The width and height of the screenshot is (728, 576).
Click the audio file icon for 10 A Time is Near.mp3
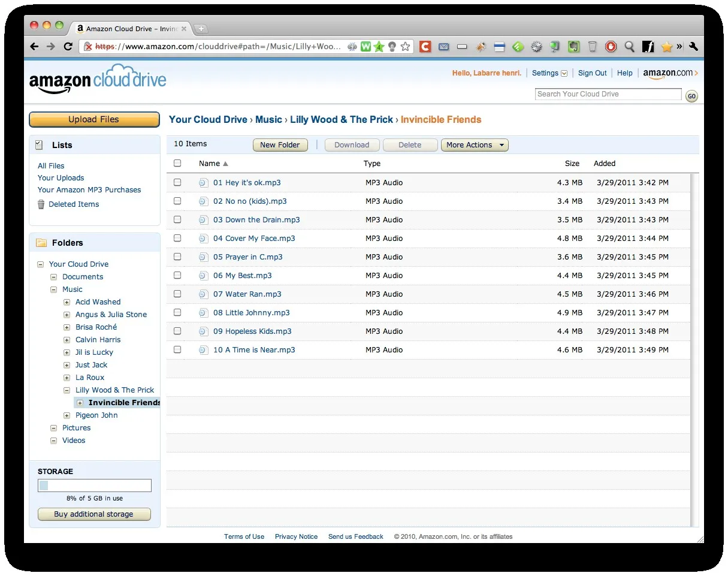coord(203,350)
